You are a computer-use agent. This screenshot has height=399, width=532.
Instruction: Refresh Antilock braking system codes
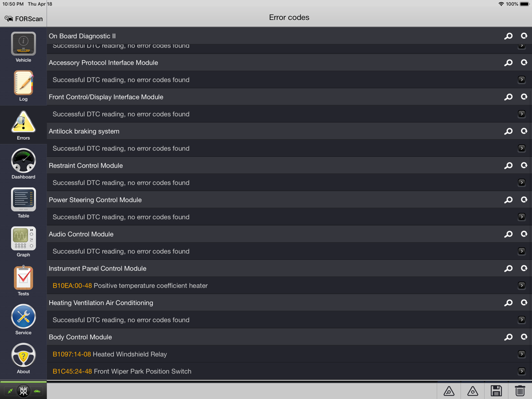tap(524, 131)
